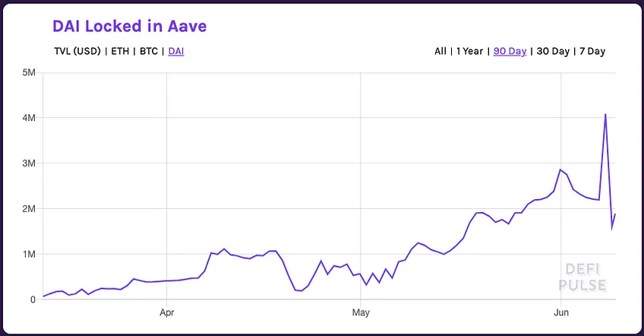Click the DeFi Pulse watermark logo
Image resolution: width=644 pixels, height=336 pixels.
point(582,277)
